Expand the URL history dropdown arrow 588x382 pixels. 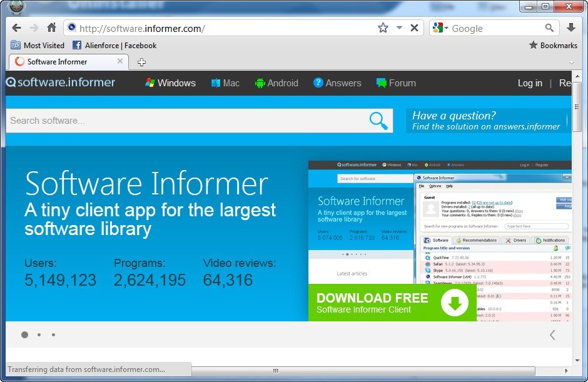click(399, 28)
